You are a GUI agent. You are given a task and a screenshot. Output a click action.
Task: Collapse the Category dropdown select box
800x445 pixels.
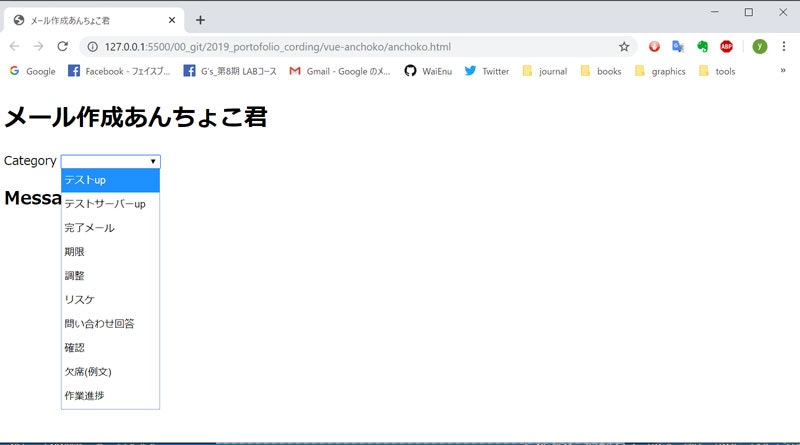(111, 161)
